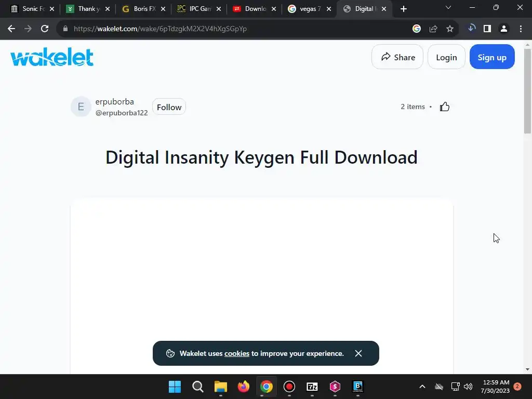Bookmark this page with the star
This screenshot has height=399, width=532.
point(450,29)
